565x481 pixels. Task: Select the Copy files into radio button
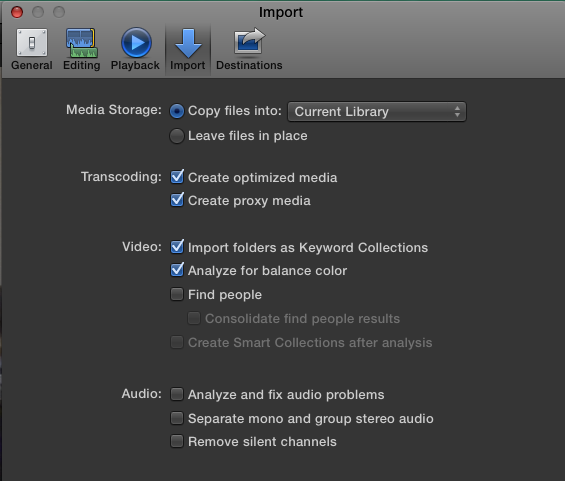tap(177, 111)
